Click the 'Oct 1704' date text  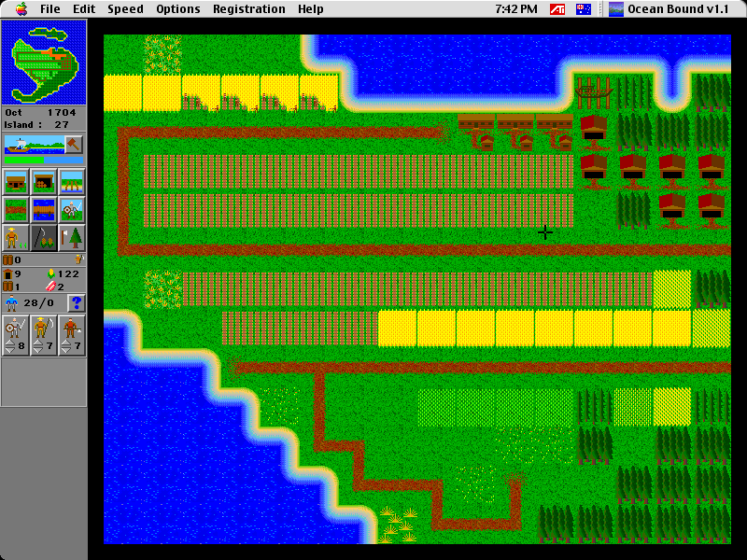coord(40,113)
